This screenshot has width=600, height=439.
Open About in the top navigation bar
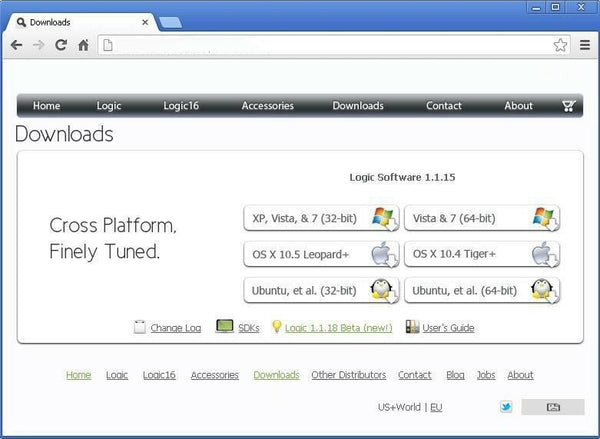(518, 106)
